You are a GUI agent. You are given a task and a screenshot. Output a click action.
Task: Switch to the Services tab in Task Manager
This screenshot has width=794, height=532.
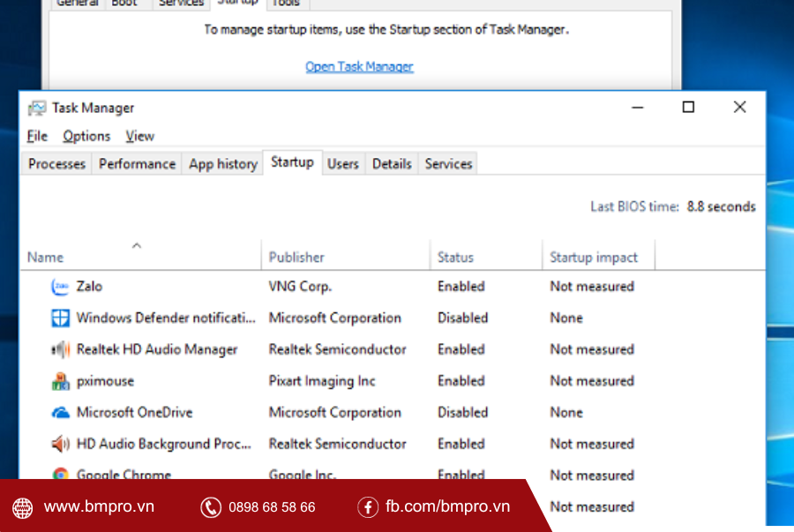pos(448,163)
